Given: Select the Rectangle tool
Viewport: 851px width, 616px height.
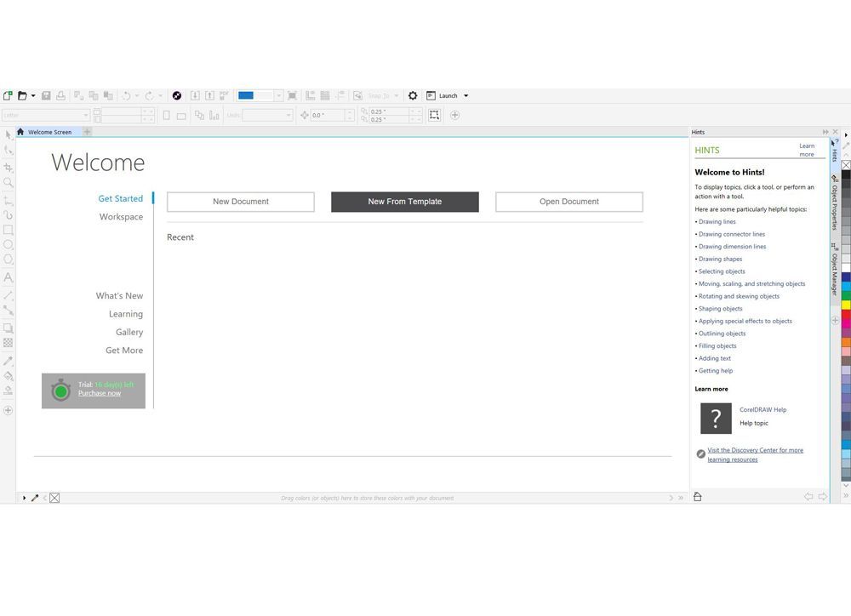Looking at the screenshot, I should (9, 230).
